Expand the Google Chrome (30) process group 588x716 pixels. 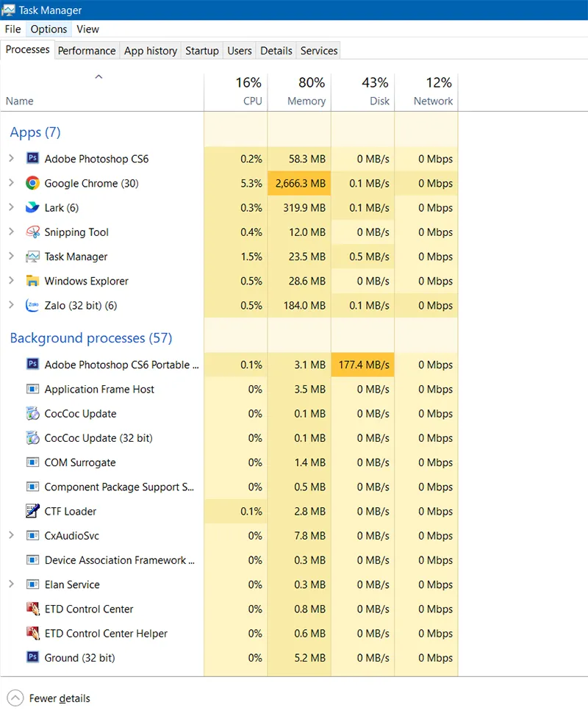[x=12, y=182]
